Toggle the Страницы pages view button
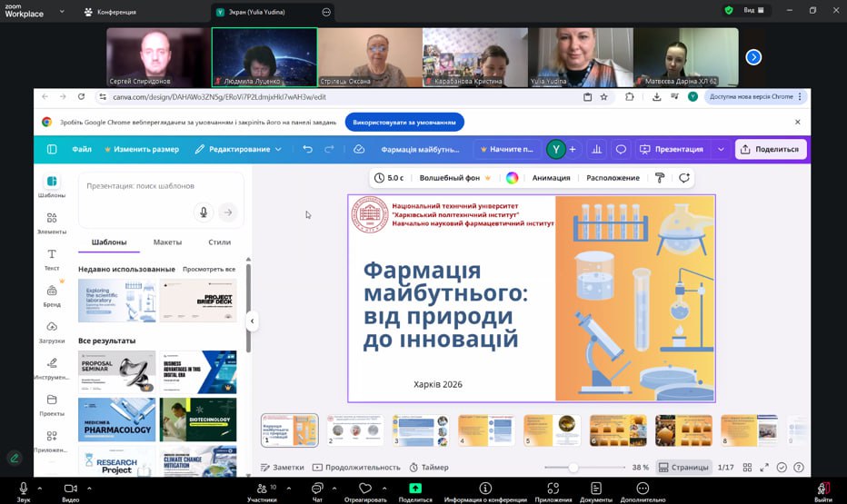The height and width of the screenshot is (504, 847). (x=683, y=467)
